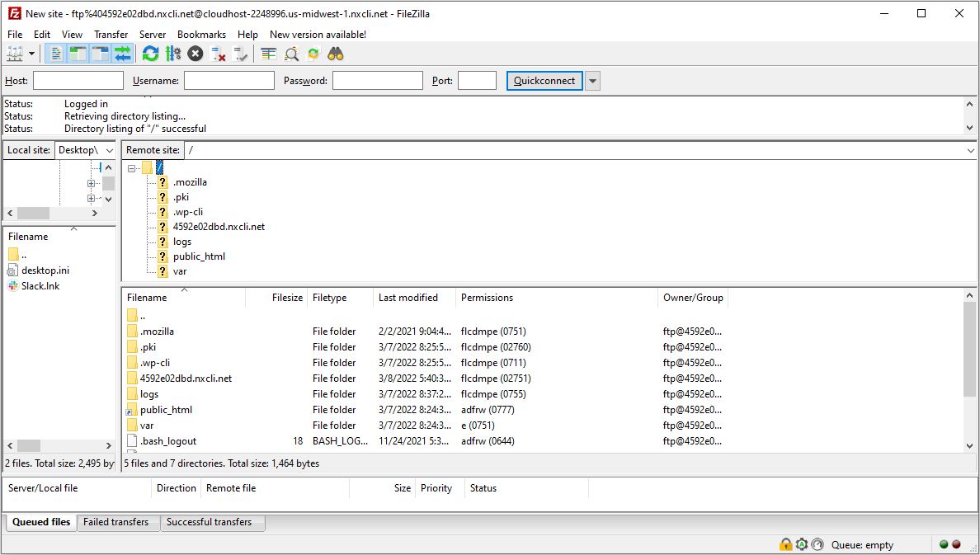
Task: Sort remote files by Permissions column
Action: pyautogui.click(x=557, y=298)
